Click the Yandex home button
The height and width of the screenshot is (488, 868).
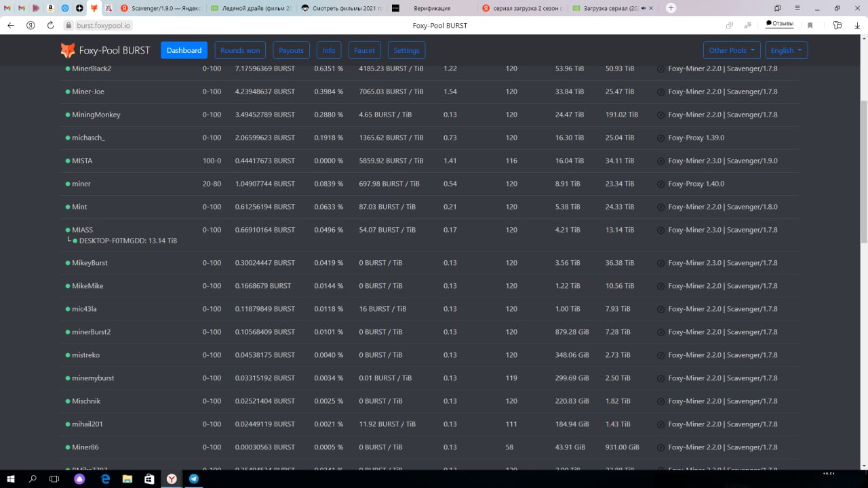tap(31, 25)
